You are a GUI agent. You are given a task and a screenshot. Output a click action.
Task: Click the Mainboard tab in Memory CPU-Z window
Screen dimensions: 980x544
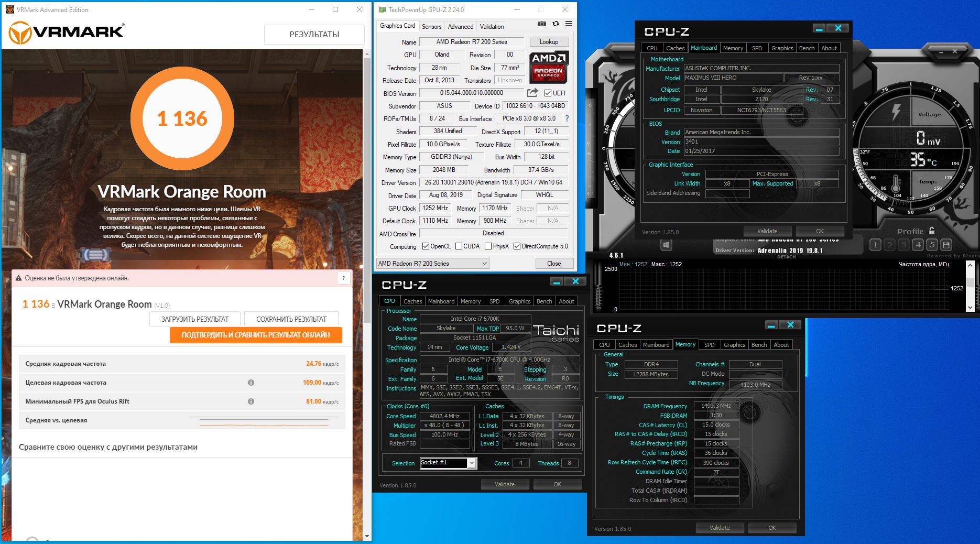(x=656, y=345)
